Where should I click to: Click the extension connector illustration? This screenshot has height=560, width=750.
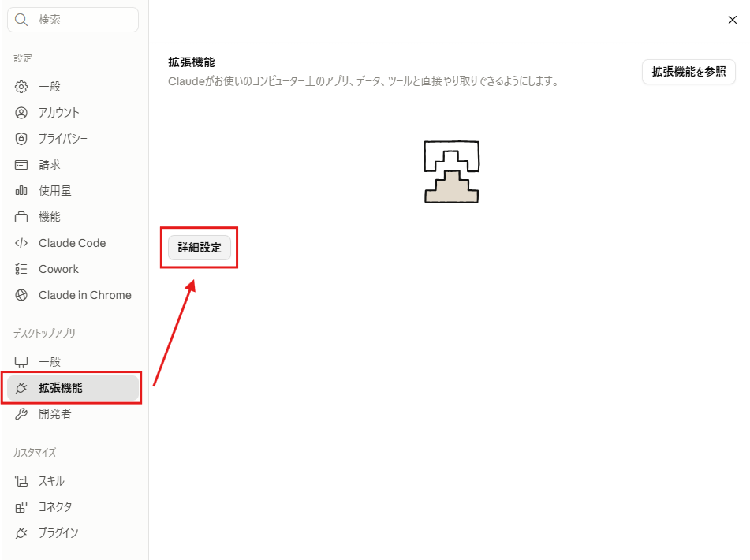point(452,172)
